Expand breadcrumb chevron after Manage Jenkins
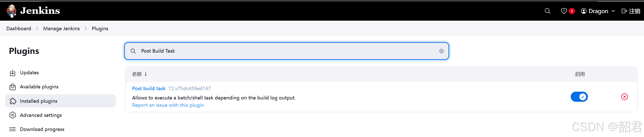The height and width of the screenshot is (137, 644). [86, 28]
